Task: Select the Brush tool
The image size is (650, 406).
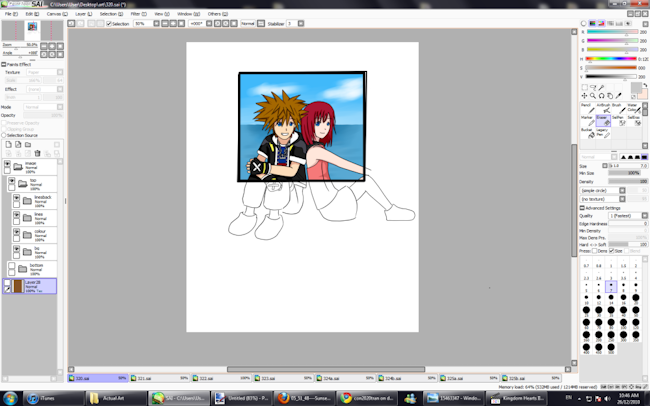Action: 618,108
